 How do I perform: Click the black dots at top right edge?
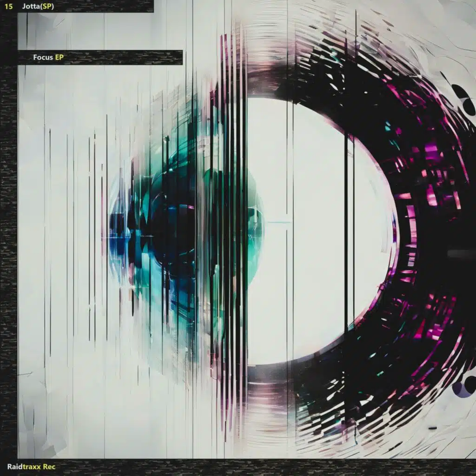click(x=464, y=99)
